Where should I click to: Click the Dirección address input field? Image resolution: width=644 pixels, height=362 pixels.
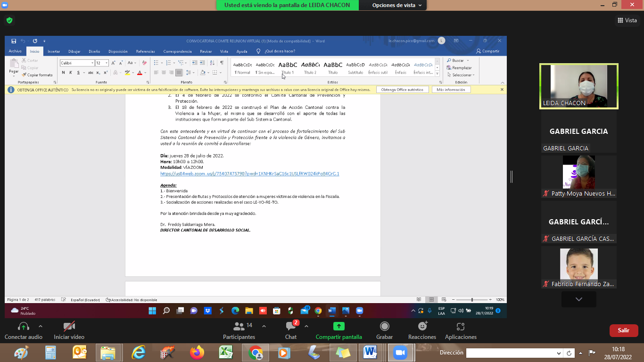511,353
